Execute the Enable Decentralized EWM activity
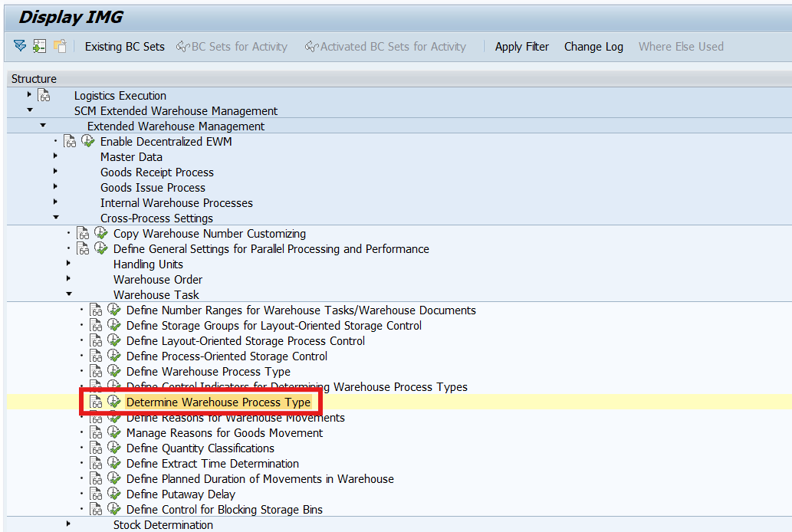Screen dimensions: 792x532 (x=88, y=141)
